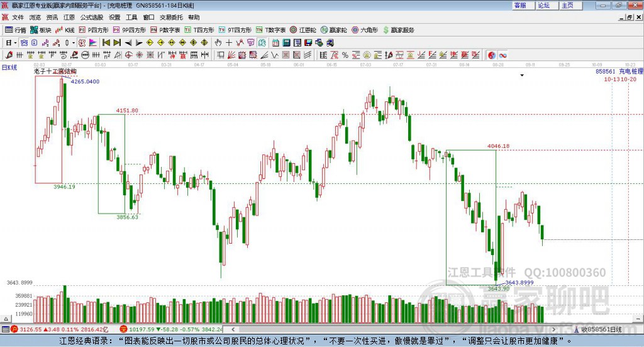Select the red pencil drawing tool
Viewport: 644px width, 347px height.
click(9, 55)
